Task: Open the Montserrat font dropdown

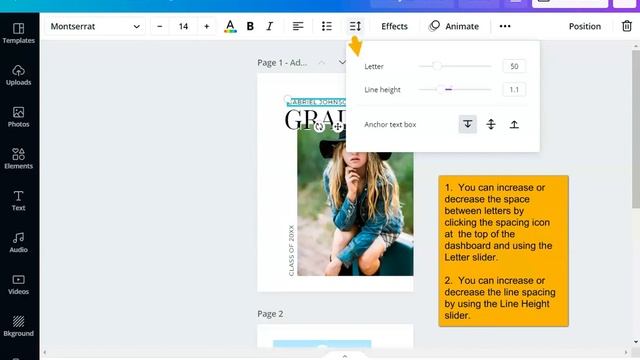Action: (95, 27)
